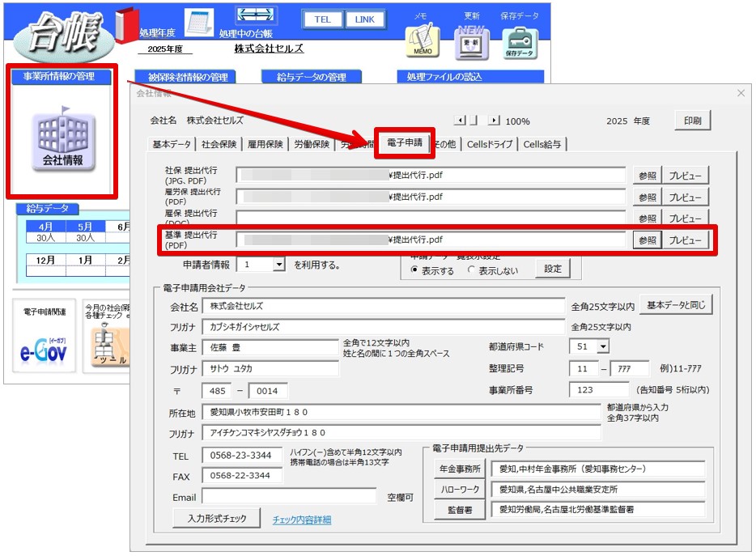Open the 申請者情報 dropdown
This screenshot has height=556, width=756.
(x=278, y=265)
